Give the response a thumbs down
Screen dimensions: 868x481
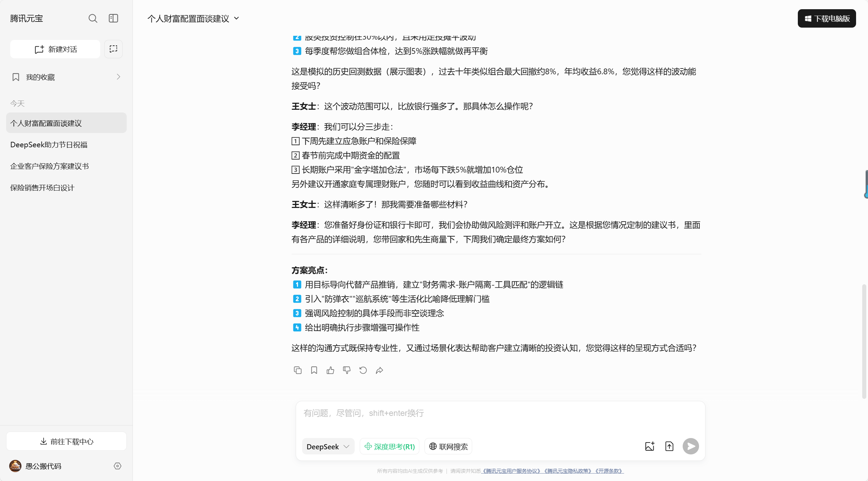click(x=346, y=370)
